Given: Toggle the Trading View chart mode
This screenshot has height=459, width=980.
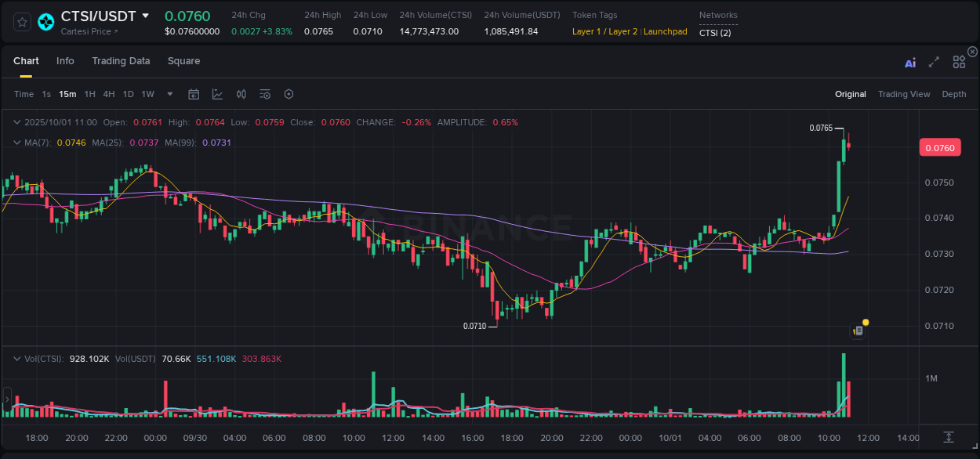Looking at the screenshot, I should click(x=904, y=93).
